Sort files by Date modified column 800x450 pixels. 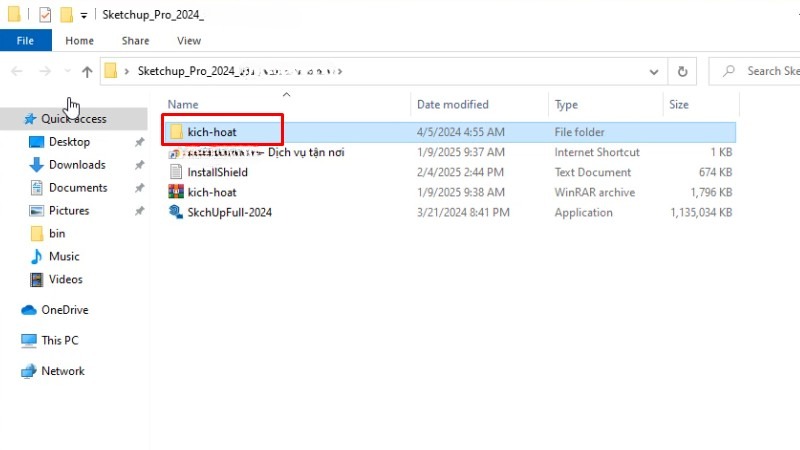(452, 104)
